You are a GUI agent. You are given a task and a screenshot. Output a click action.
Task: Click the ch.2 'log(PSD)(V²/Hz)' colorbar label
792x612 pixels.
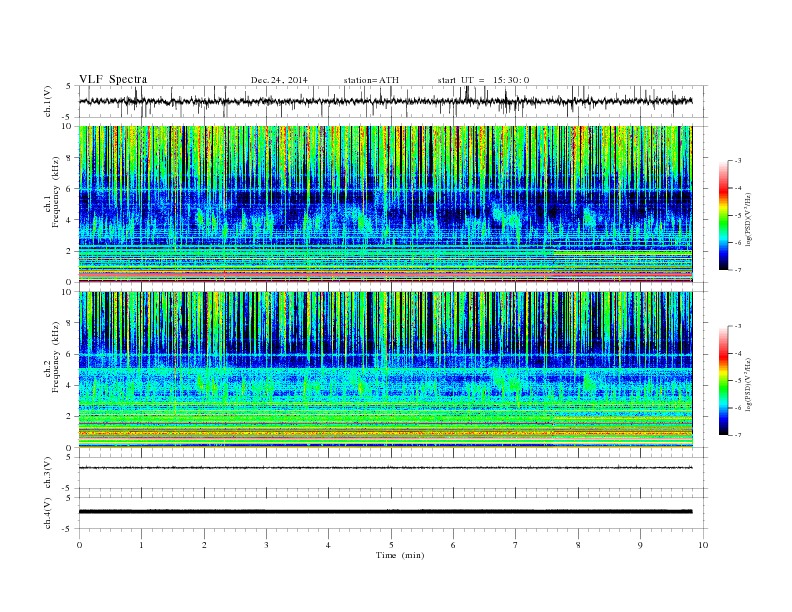tap(749, 384)
